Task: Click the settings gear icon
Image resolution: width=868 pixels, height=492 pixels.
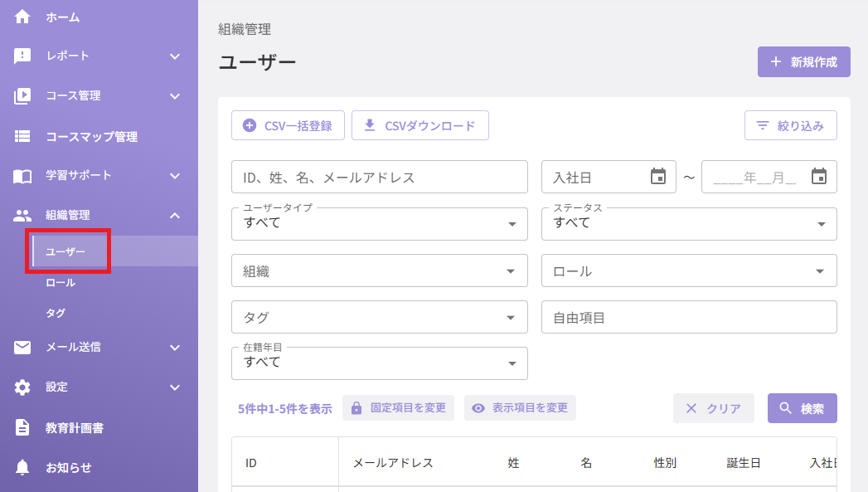Action: pos(22,387)
